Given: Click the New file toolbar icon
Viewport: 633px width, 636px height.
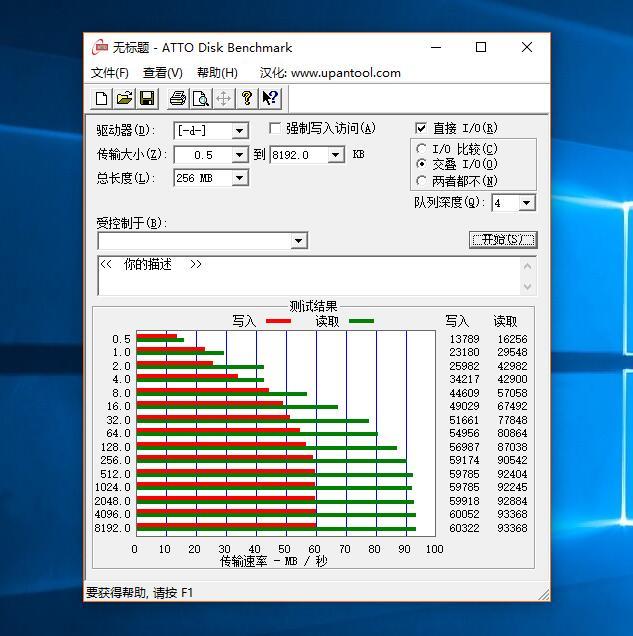Looking at the screenshot, I should (101, 99).
